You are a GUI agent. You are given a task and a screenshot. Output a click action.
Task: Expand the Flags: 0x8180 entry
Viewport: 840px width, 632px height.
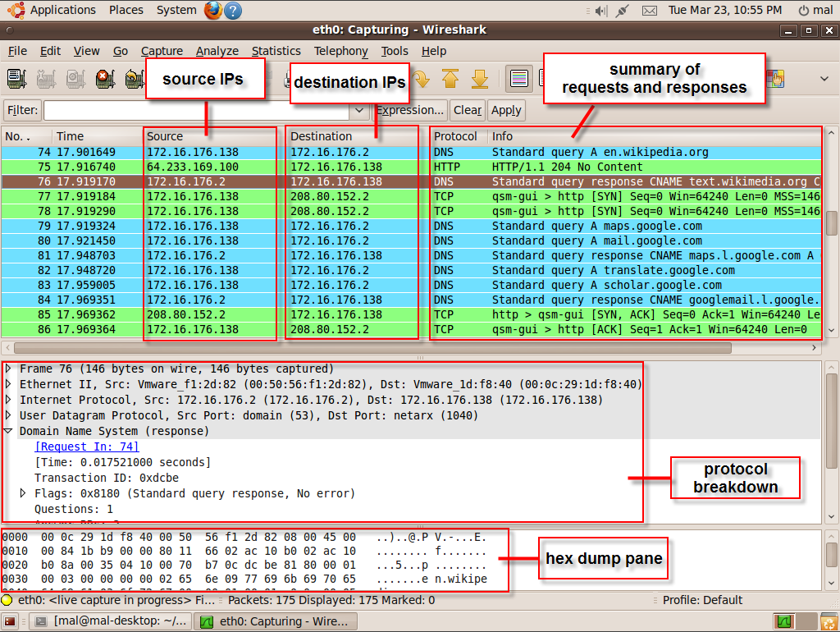pyautogui.click(x=24, y=493)
